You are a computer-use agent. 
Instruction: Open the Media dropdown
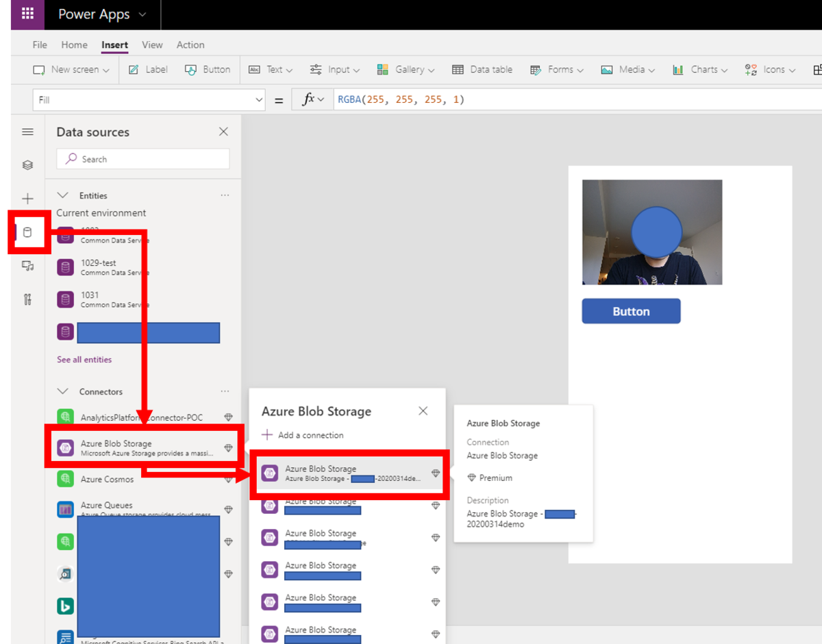tap(627, 69)
